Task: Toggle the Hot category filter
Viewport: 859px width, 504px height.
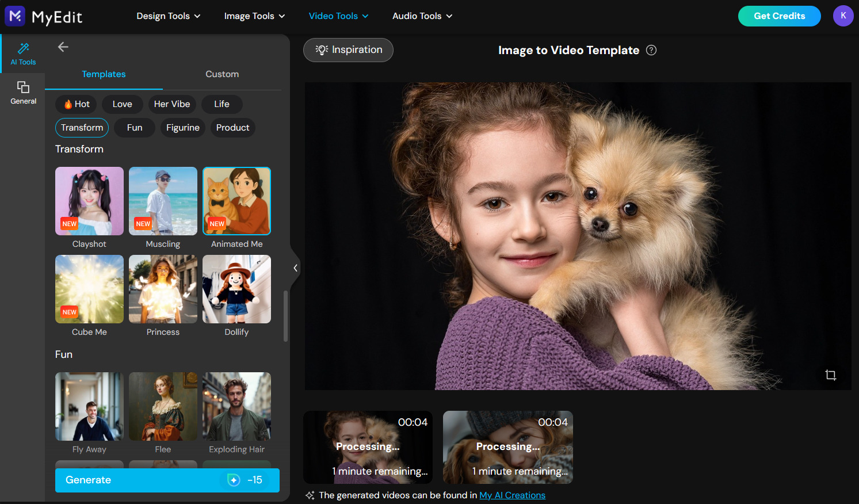Action: (75, 104)
